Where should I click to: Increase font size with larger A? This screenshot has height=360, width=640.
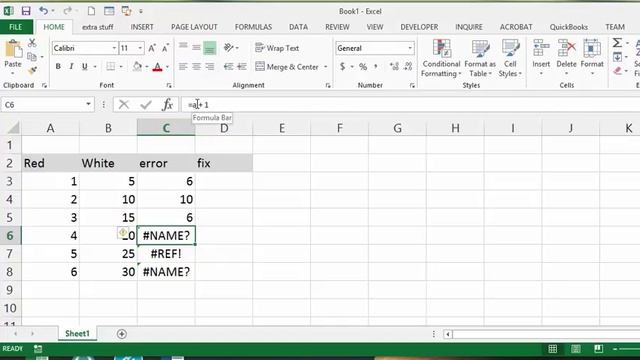[x=152, y=48]
